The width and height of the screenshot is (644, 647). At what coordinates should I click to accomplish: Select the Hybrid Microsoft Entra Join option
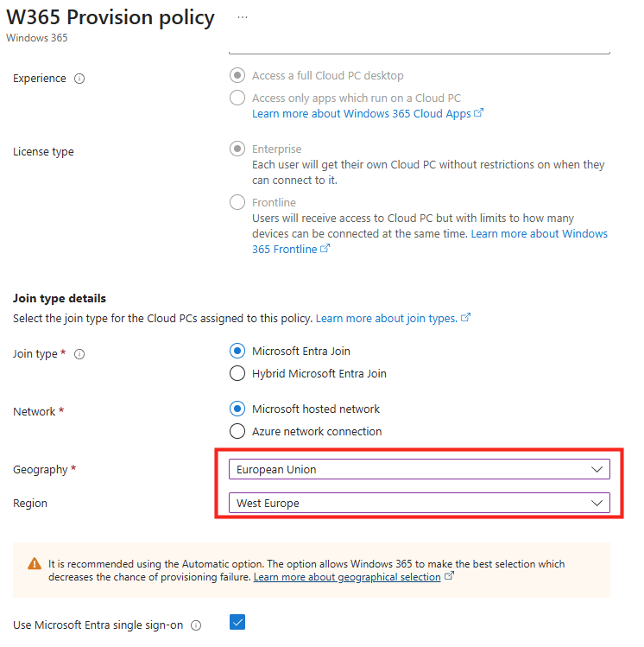pyautogui.click(x=237, y=374)
